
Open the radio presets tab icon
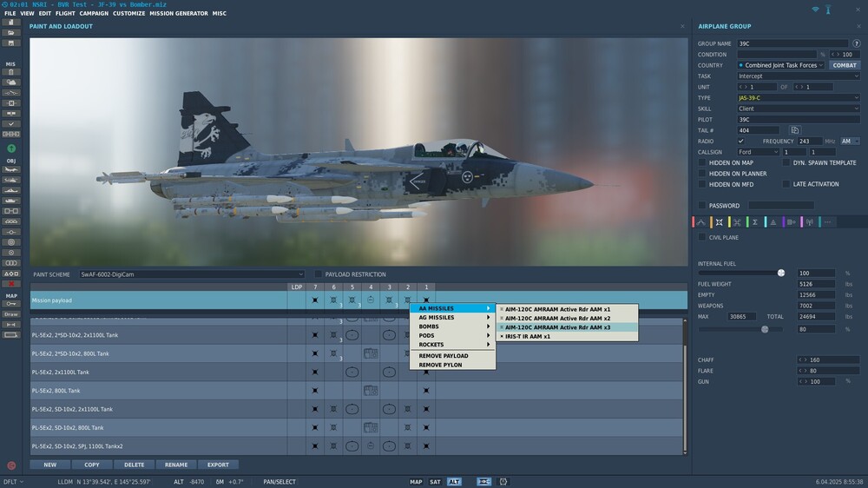[x=809, y=222]
